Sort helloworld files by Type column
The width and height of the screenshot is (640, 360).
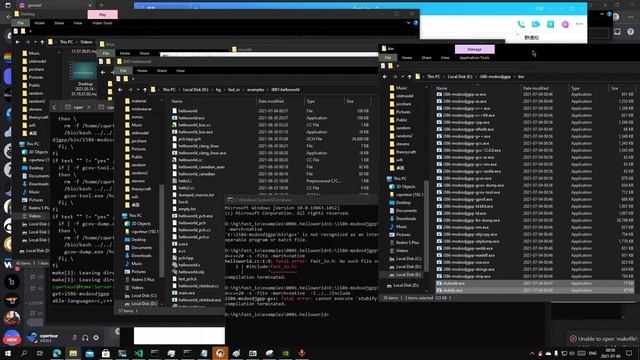click(311, 101)
